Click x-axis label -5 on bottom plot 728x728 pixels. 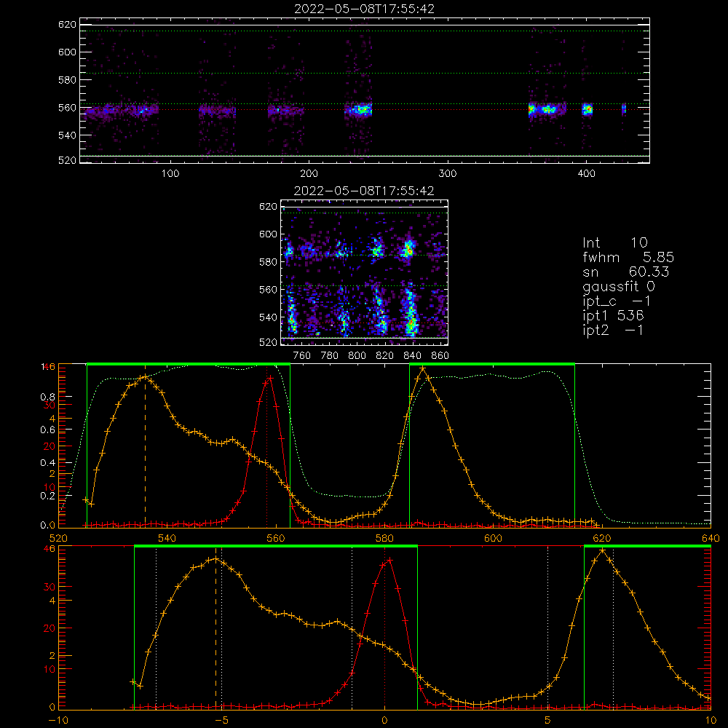[221, 721]
